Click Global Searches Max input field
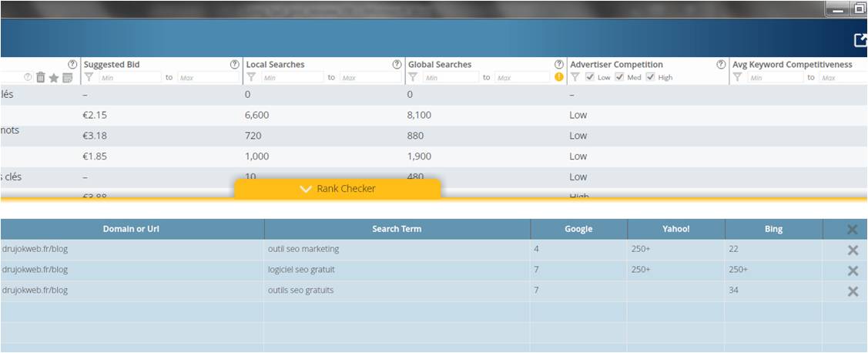This screenshot has height=353, width=868. click(522, 78)
